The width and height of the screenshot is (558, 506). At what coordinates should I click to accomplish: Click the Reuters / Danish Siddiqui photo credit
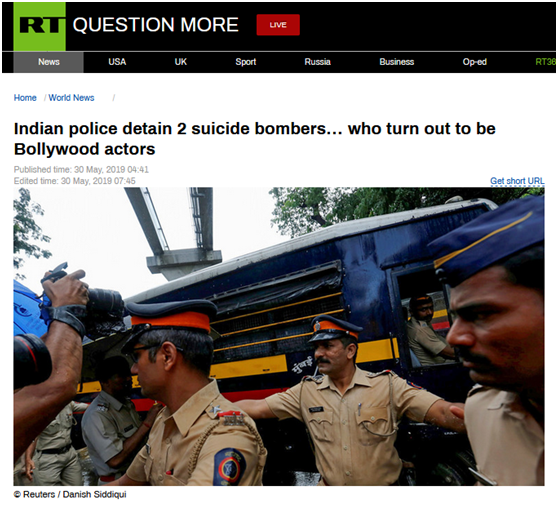coord(70,495)
